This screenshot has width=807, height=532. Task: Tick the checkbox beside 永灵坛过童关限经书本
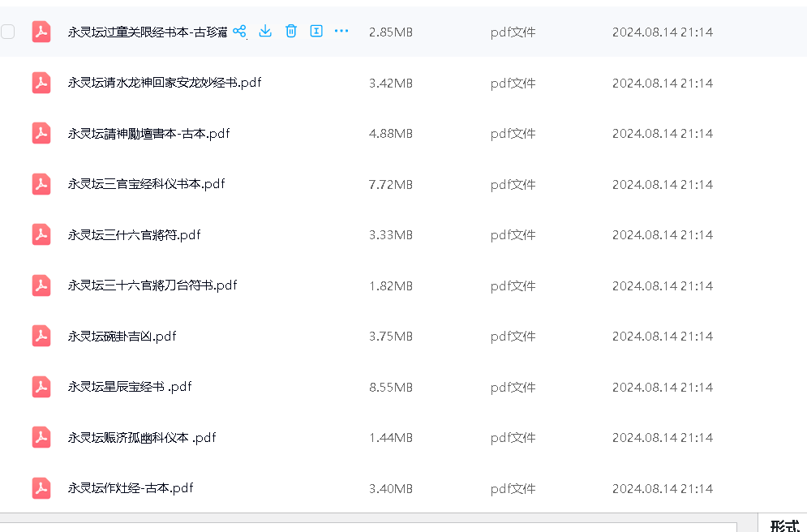pyautogui.click(x=8, y=32)
